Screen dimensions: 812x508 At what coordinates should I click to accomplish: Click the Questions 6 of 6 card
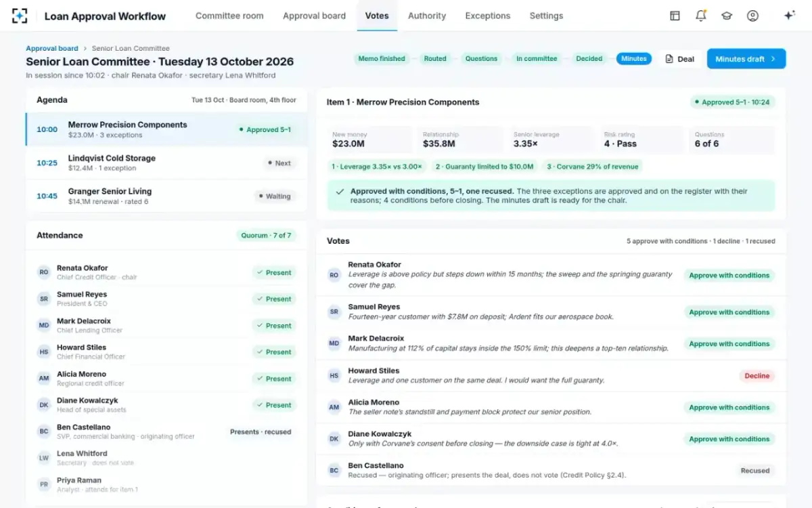732,140
